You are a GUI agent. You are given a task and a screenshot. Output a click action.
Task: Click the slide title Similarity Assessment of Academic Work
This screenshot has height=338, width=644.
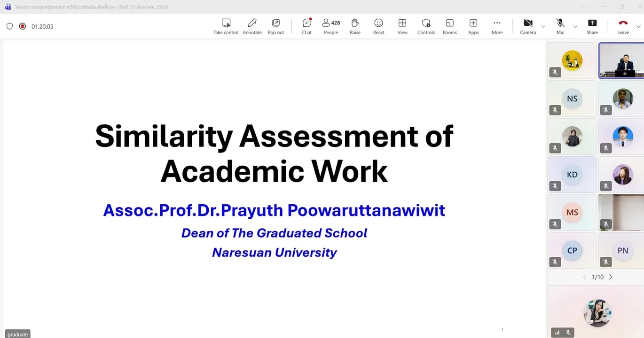point(274,154)
